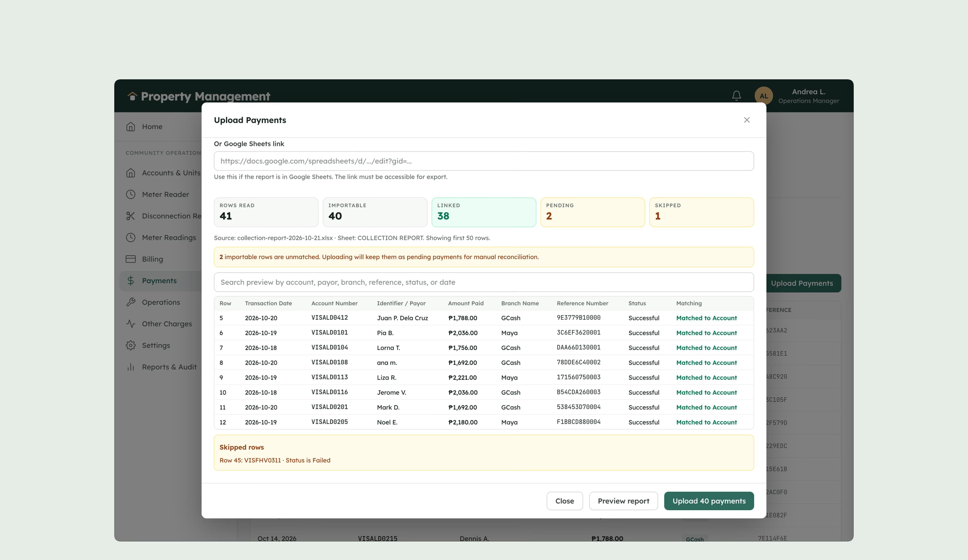The height and width of the screenshot is (560, 968).
Task: Click the Property Management house logo
Action: 132,96
